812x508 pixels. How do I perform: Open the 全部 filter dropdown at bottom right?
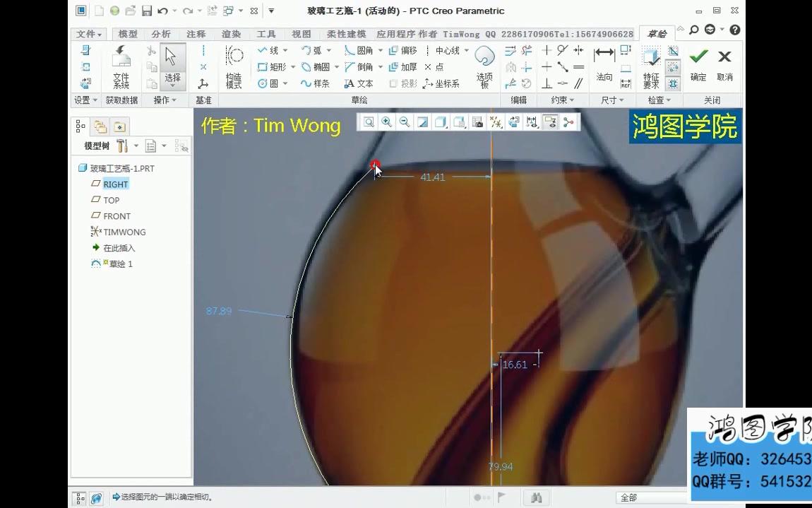[x=672, y=497]
